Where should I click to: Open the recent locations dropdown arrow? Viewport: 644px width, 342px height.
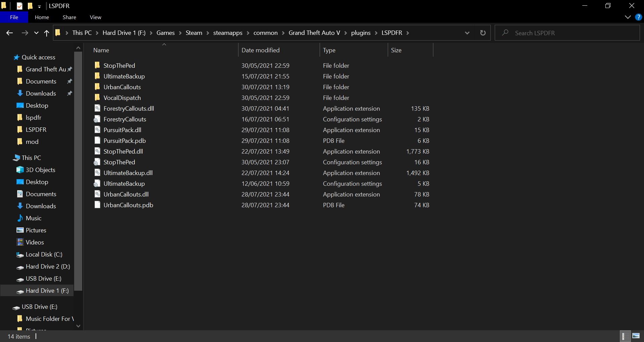36,33
